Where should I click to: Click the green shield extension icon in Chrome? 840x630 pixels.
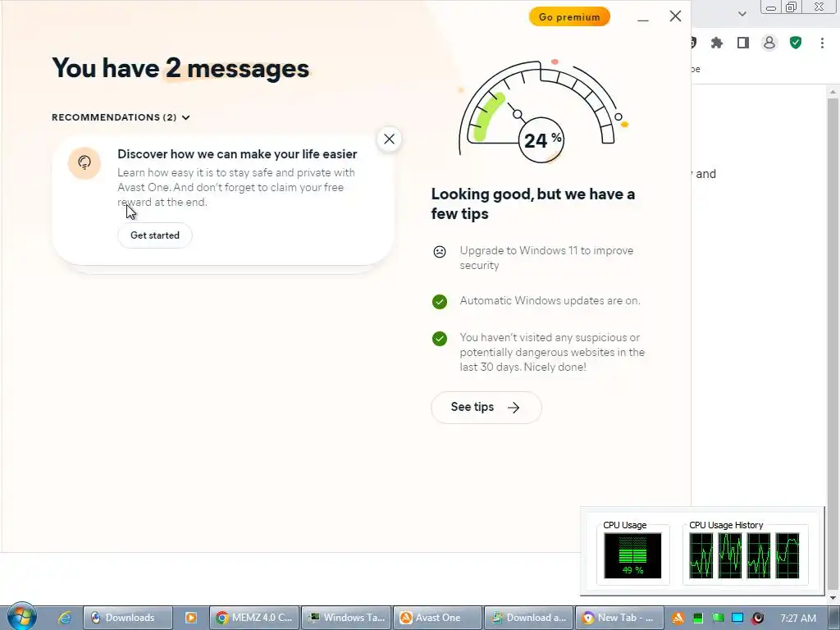796,43
